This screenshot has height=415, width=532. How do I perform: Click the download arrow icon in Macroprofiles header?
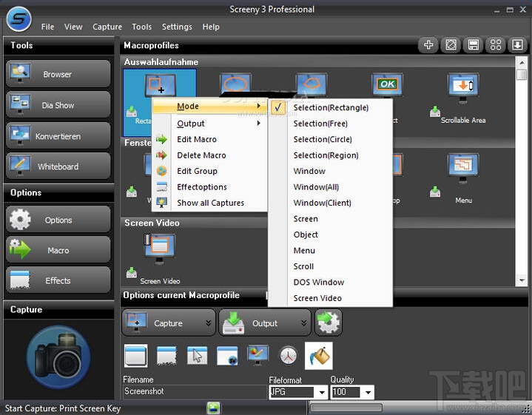click(517, 45)
